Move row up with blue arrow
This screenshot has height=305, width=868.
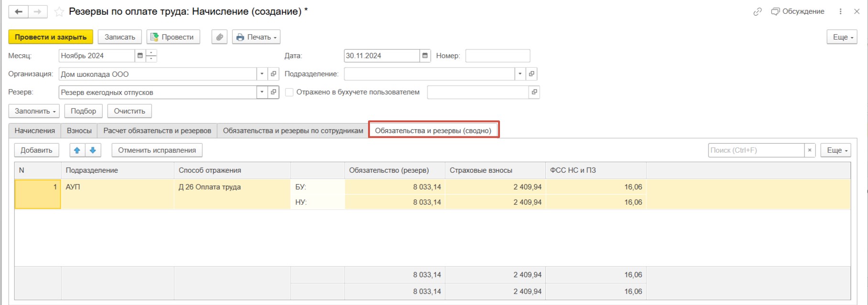[77, 150]
